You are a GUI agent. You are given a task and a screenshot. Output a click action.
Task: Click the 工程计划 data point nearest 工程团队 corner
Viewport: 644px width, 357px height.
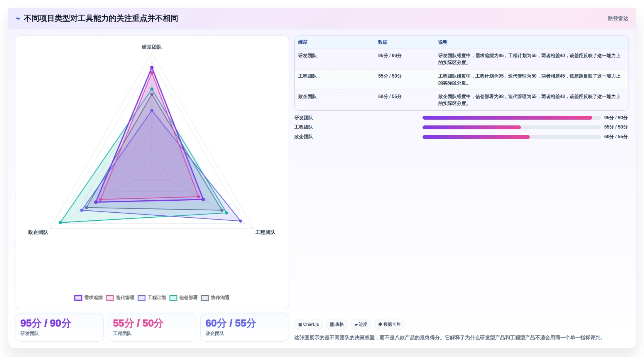[x=241, y=221]
